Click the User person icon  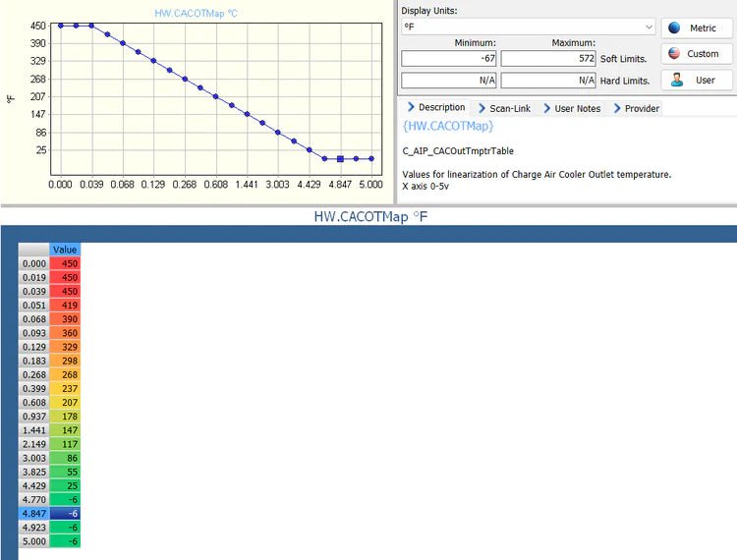676,80
